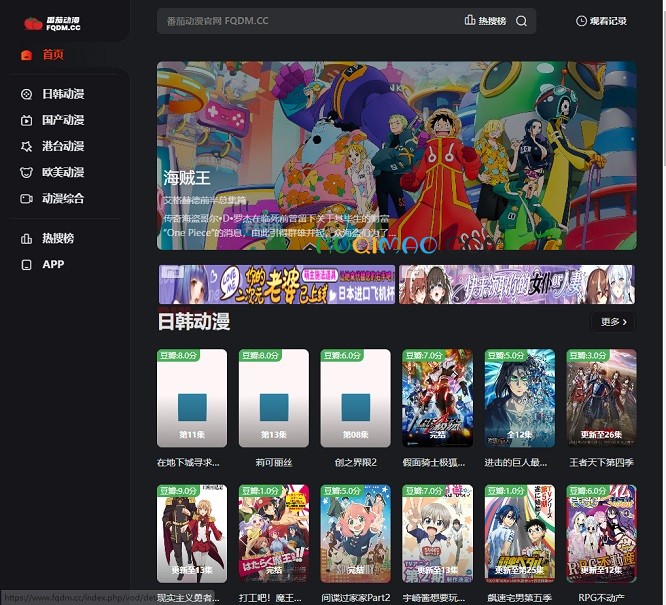Screen dimensions: 666x605
Task: Click the TV play icon for 国产动漫
Action: coord(26,121)
